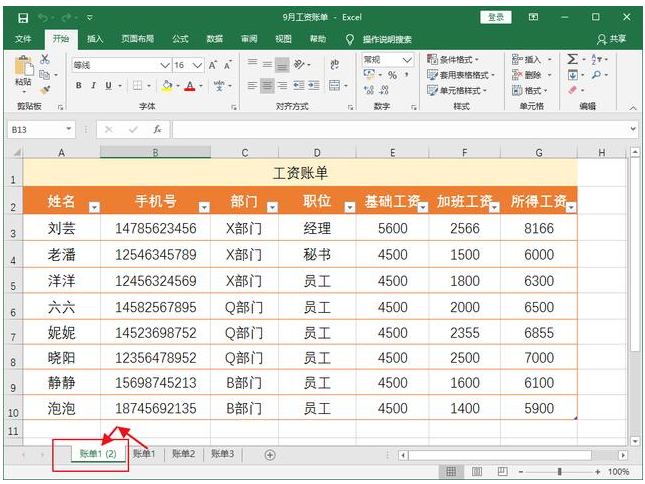Viewport: 645px width, 484px height.
Task: Toggle bold formatting in the ribbon
Action: (x=79, y=86)
